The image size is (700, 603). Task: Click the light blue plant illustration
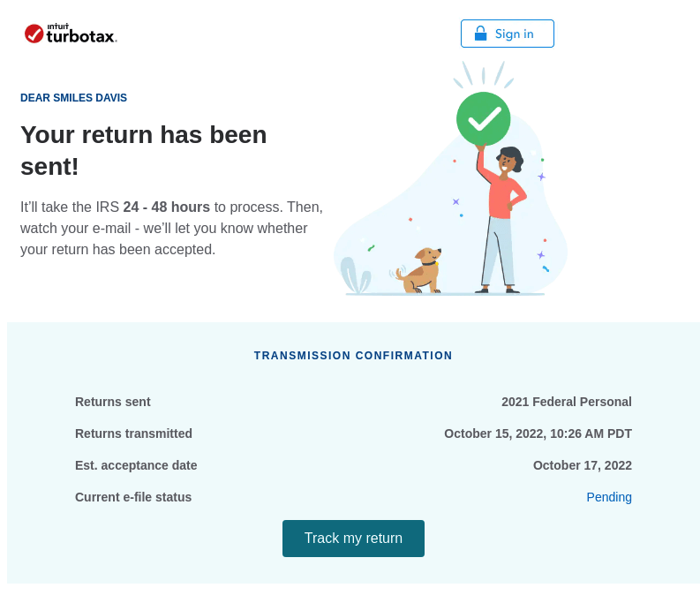tap(356, 275)
